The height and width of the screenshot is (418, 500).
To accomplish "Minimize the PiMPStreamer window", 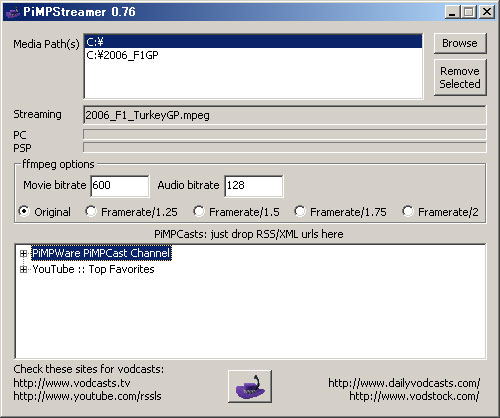I will pyautogui.click(x=452, y=12).
